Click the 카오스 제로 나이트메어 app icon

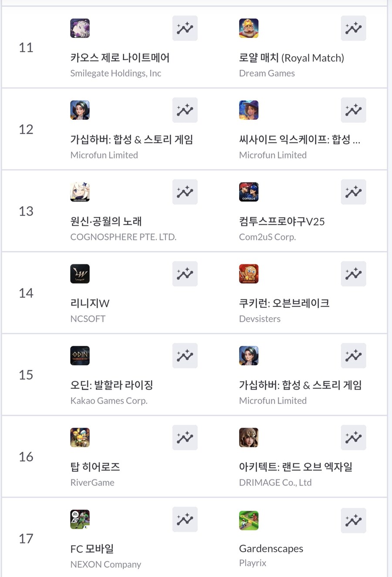[80, 28]
